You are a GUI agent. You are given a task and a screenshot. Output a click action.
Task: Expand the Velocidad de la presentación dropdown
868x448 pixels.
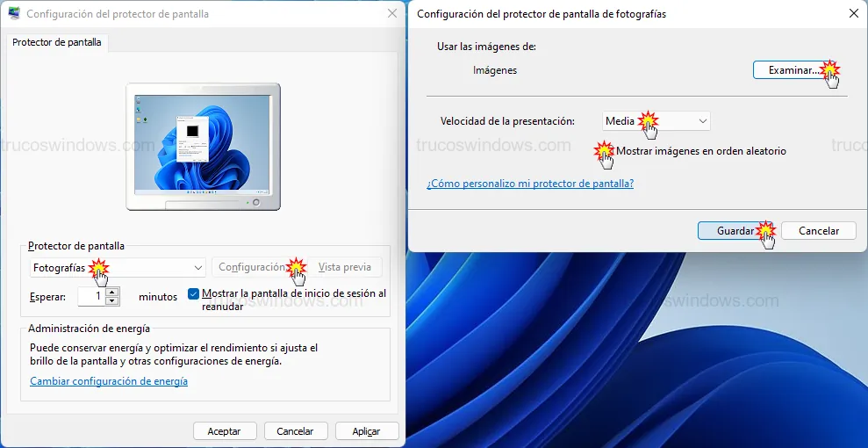(656, 121)
